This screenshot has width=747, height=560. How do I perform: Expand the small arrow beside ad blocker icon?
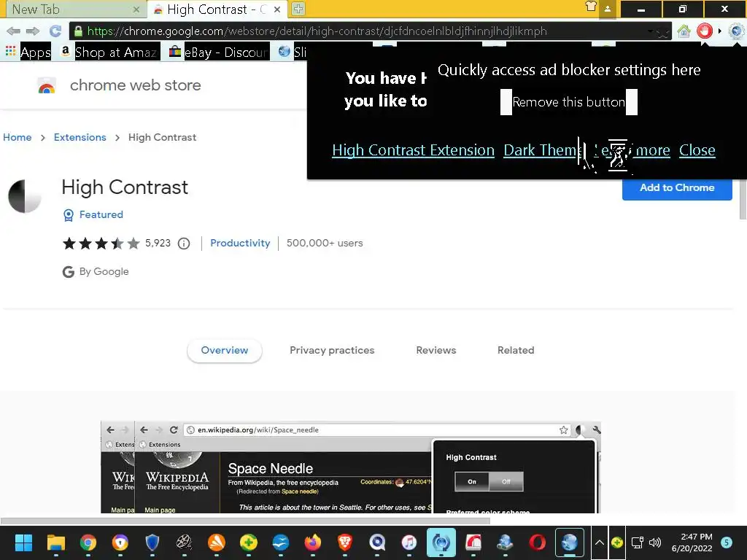click(720, 31)
